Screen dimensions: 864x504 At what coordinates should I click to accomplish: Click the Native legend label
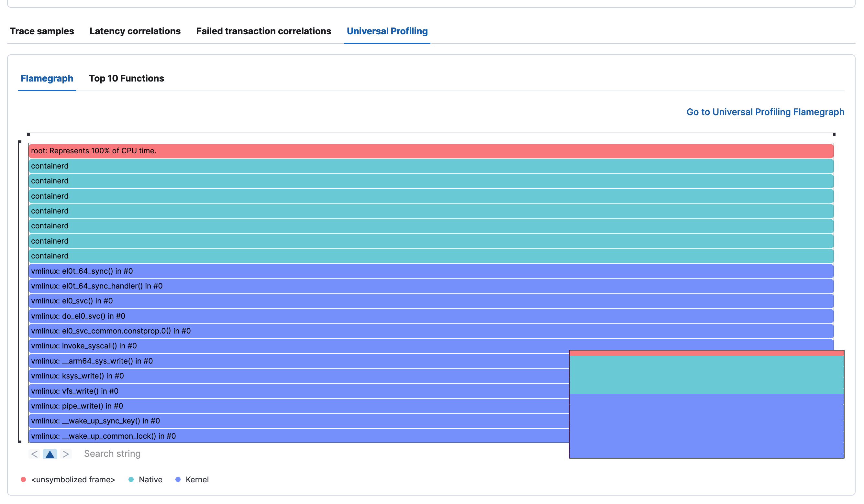click(x=150, y=480)
